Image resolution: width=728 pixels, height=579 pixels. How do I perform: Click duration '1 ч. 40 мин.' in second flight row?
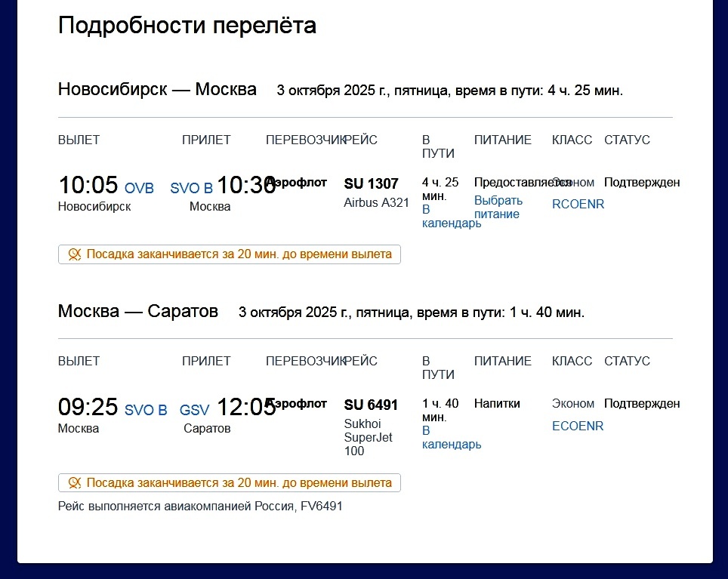(440, 411)
